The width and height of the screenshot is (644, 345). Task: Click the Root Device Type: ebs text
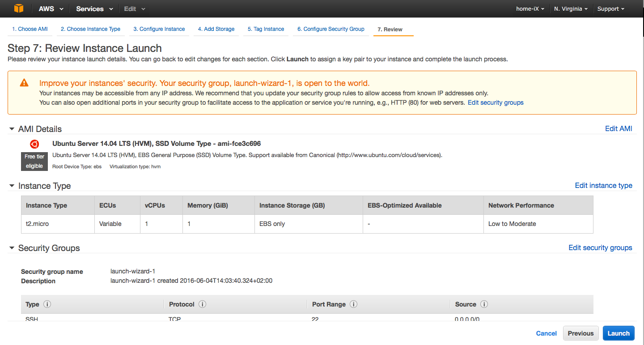77,166
